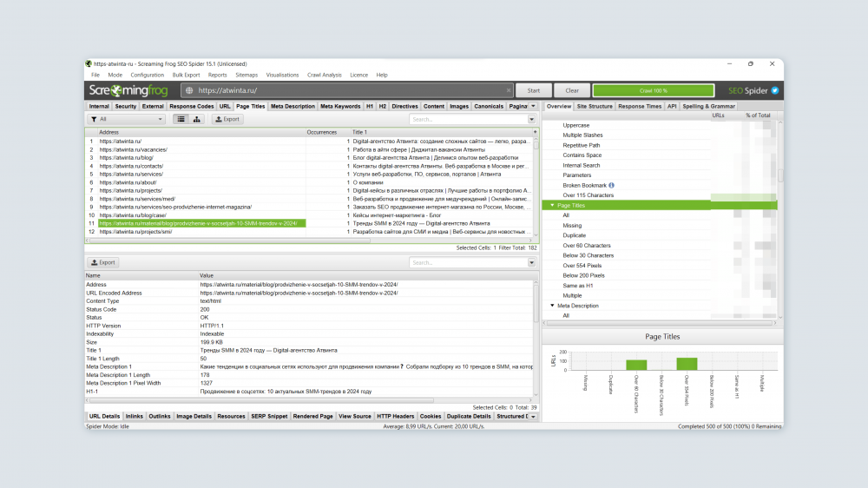Switch to the Canonicals tab
The width and height of the screenshot is (868, 488).
[x=489, y=106]
